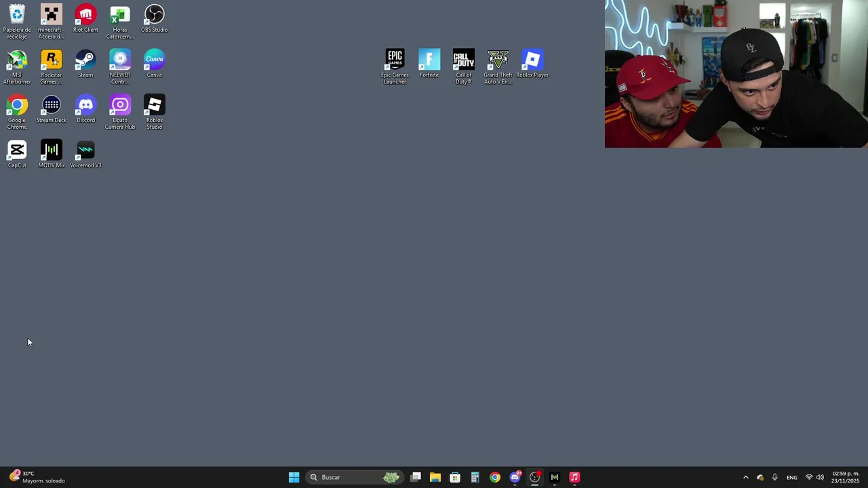Select the Riot Client desktop icon
The image size is (868, 488).
tap(85, 19)
